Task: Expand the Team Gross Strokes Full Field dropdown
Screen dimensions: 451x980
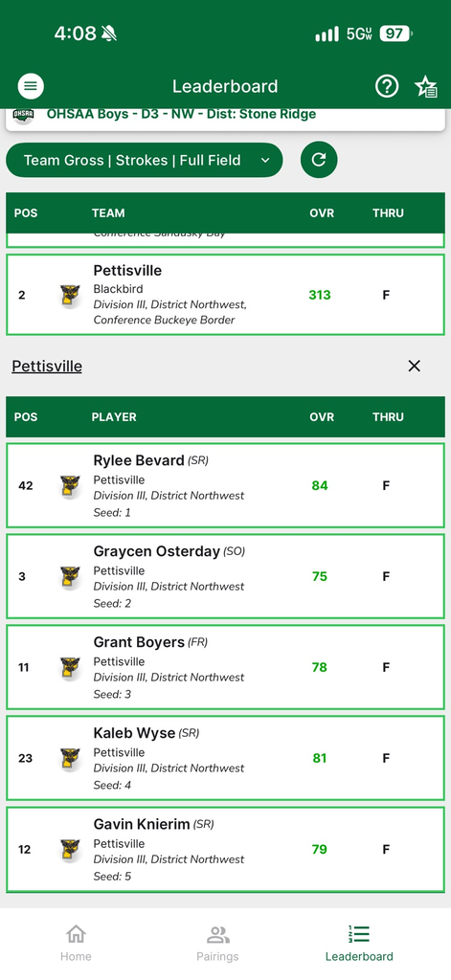Action: click(x=145, y=160)
